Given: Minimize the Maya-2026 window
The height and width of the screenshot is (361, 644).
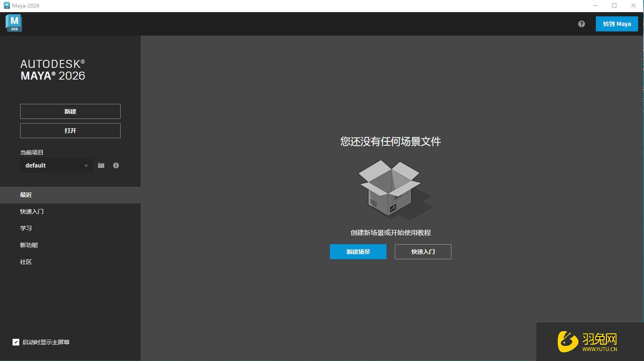Looking at the screenshot, I should 595,6.
